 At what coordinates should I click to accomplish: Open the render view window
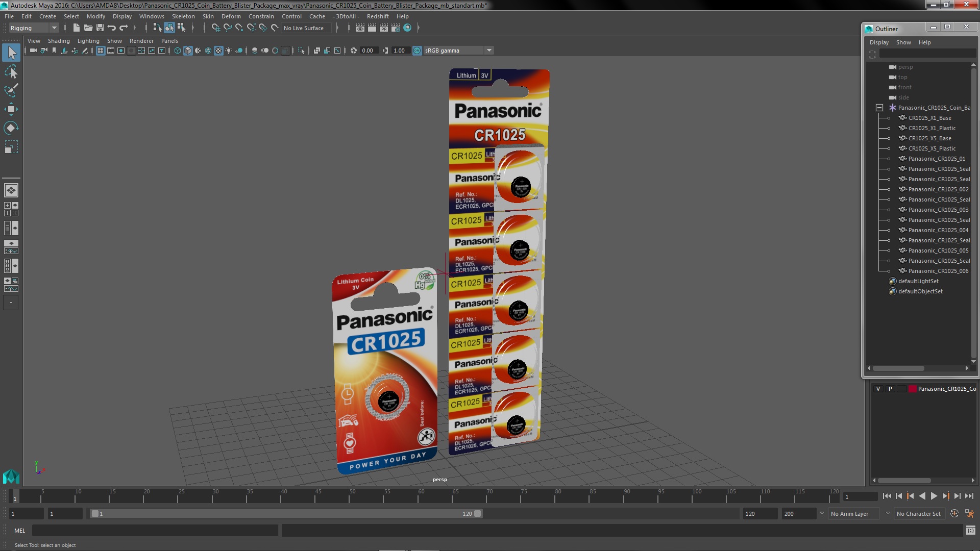360,28
